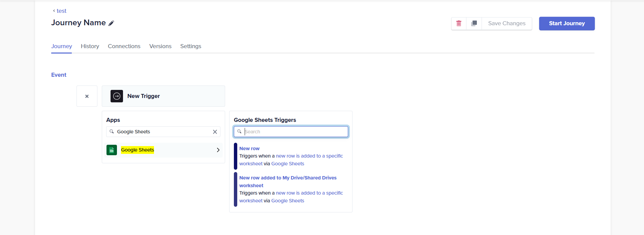Click Start Journey button
The width and height of the screenshot is (644, 235).
coord(567,24)
